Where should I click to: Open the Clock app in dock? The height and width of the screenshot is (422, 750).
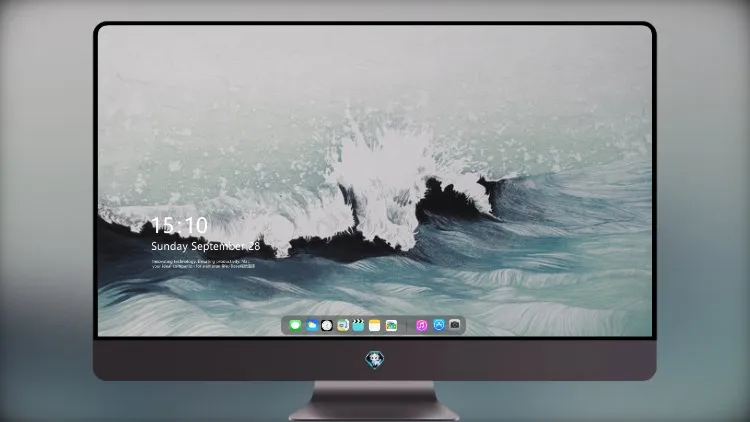point(327,325)
